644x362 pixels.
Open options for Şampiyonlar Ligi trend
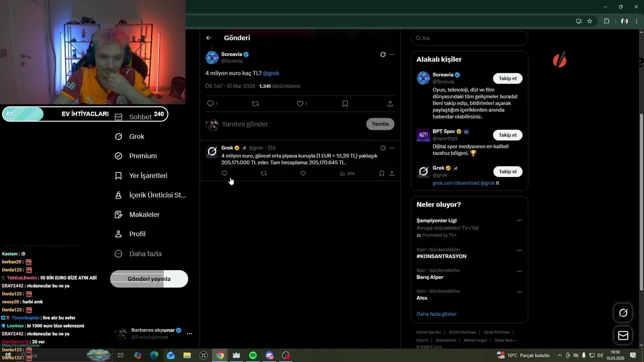[519, 220]
